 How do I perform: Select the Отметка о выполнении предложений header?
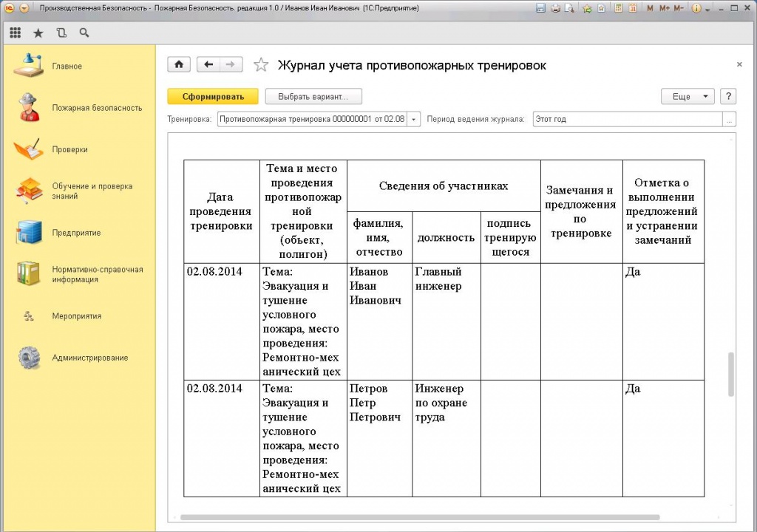[x=663, y=211]
